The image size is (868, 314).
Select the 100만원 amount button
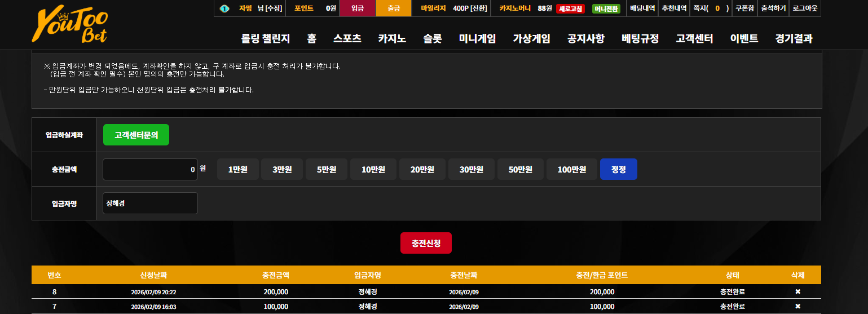572,169
